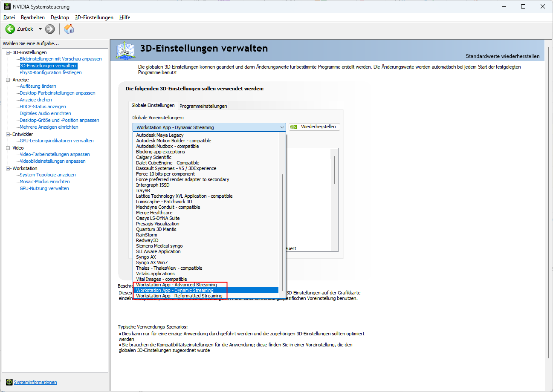The width and height of the screenshot is (553, 392).
Task: Collapse the Video tree node
Action: pos(8,148)
